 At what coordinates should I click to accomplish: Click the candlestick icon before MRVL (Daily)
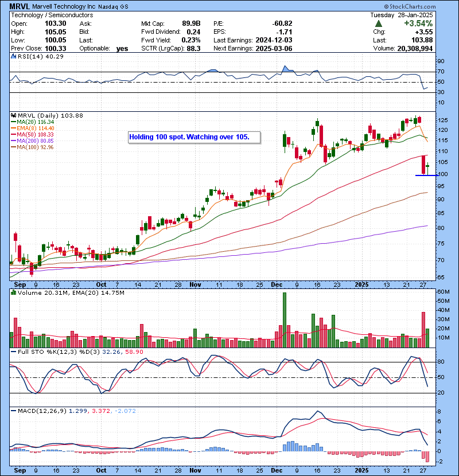tap(13, 115)
